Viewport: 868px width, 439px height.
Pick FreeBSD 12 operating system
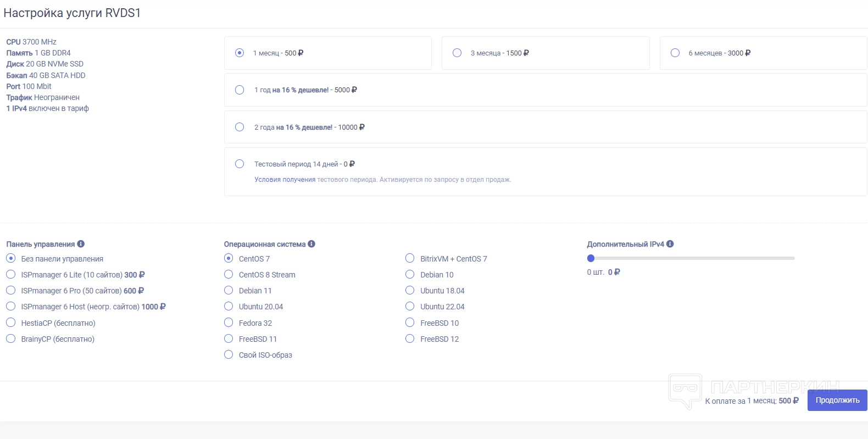pyautogui.click(x=410, y=339)
